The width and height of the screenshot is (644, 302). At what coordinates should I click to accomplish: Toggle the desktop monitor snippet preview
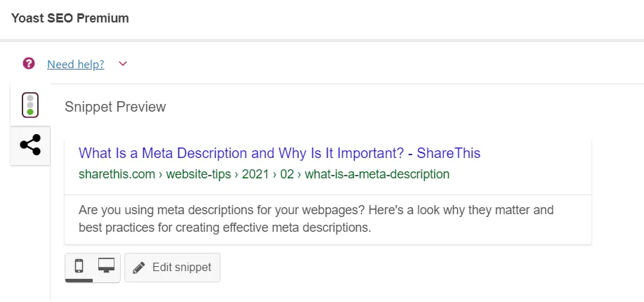pos(106,266)
